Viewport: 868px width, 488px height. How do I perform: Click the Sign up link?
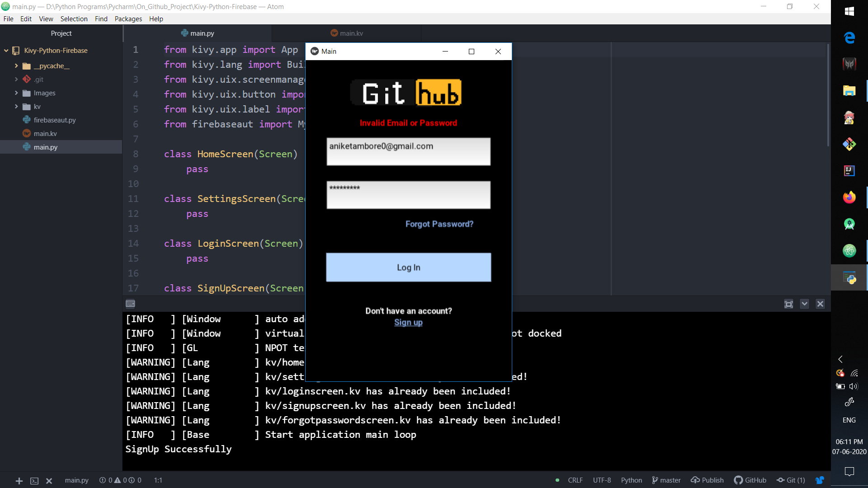coord(408,323)
